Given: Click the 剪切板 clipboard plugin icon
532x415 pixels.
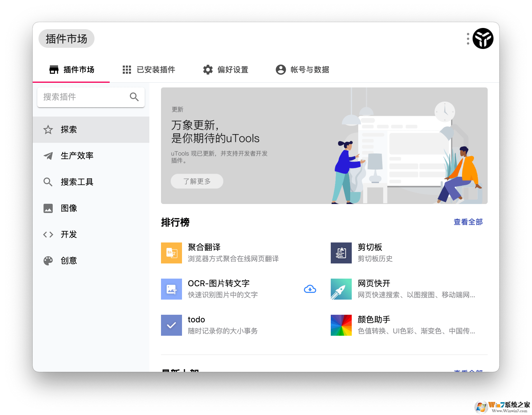Looking at the screenshot, I should [x=341, y=253].
